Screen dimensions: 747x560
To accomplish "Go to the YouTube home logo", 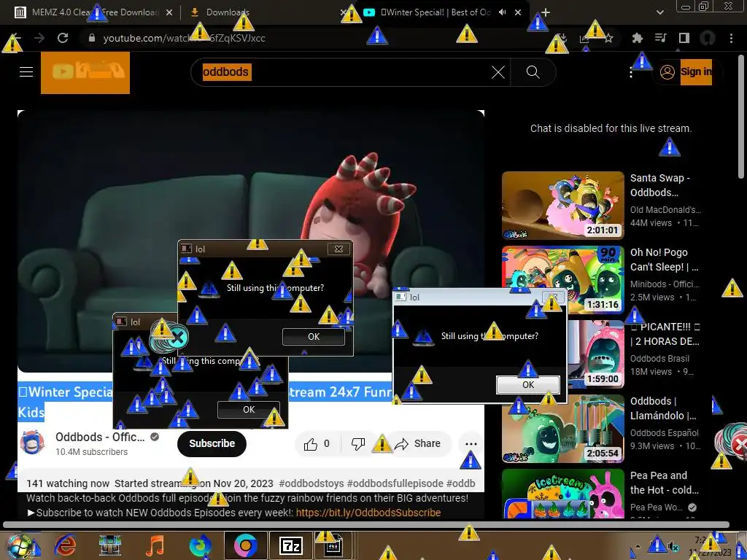I will click(x=85, y=72).
